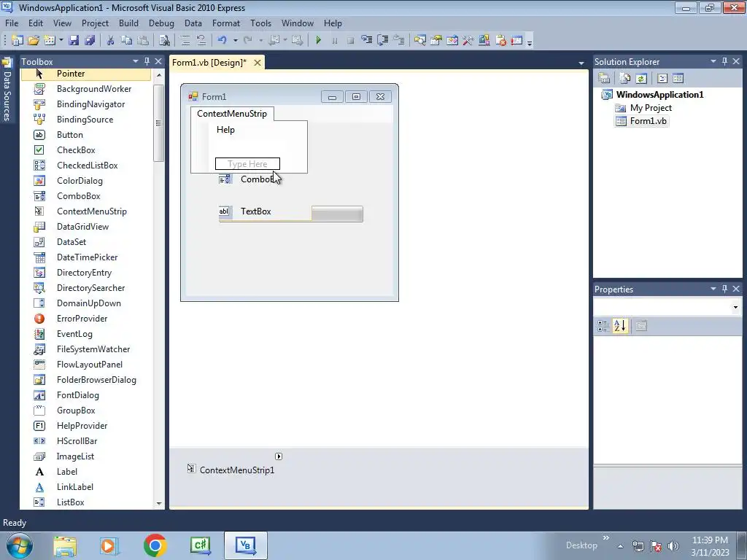Viewport: 747px width, 560px height.
Task: Select the ContextMenuStrip header on form
Action: (x=232, y=114)
